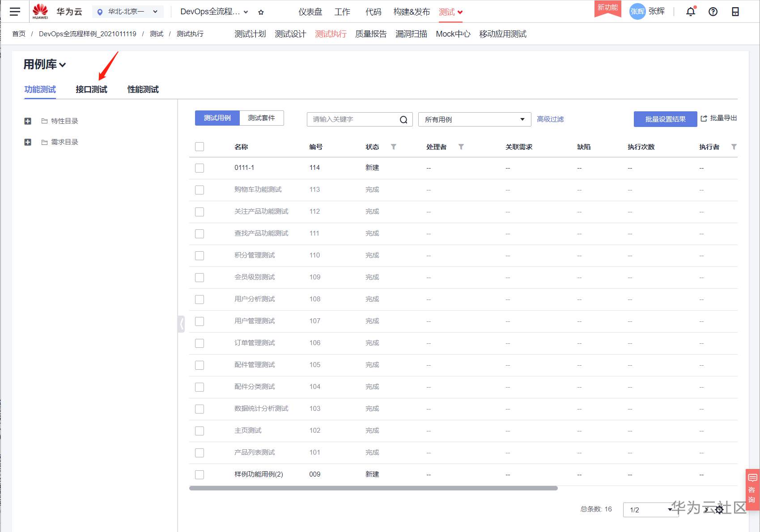Open the 仪表盘 top menu
760x532 pixels.
[x=310, y=12]
